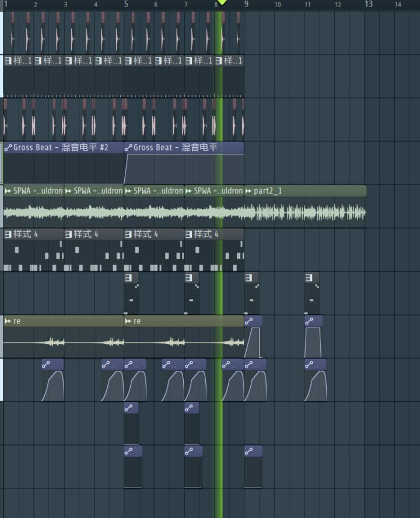Click curved automation clip icon at bar 11
The width and height of the screenshot is (420, 518).
click(x=309, y=365)
